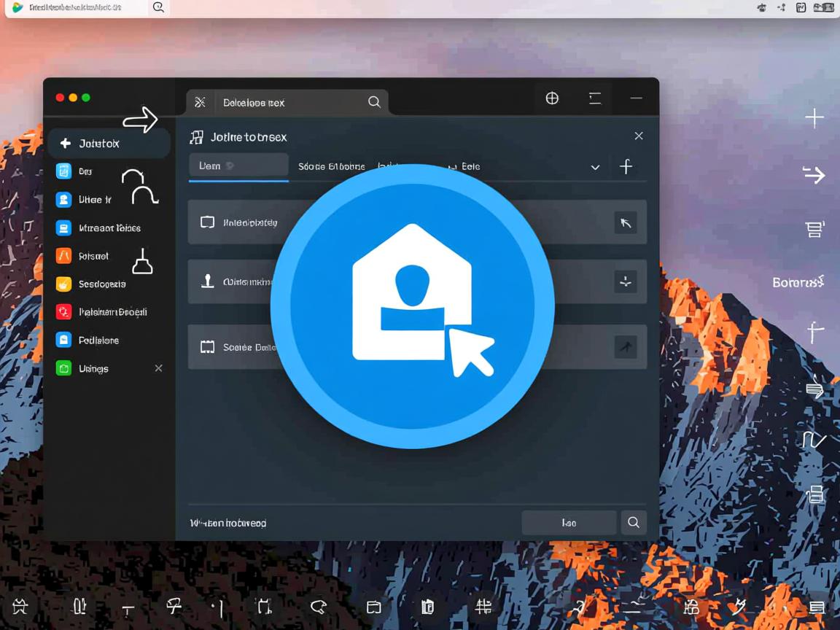
Task: Open the search icon in the top toolbar
Action: pos(374,102)
